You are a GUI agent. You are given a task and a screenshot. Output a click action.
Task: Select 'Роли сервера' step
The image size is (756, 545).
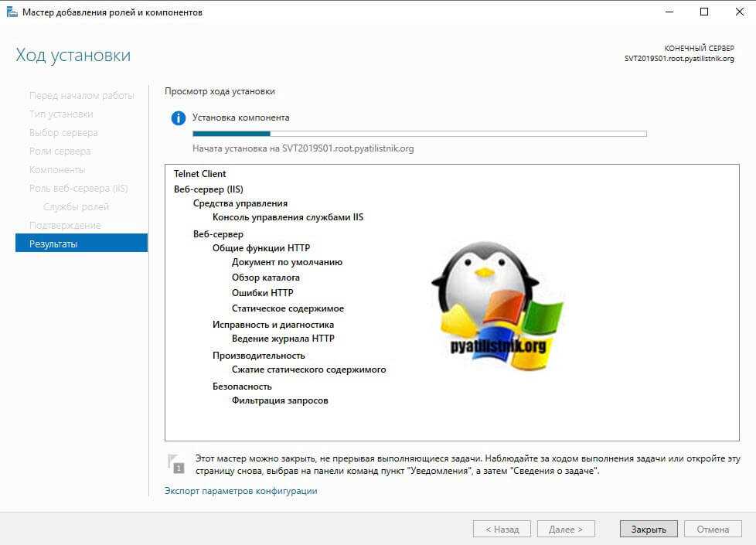(60, 151)
